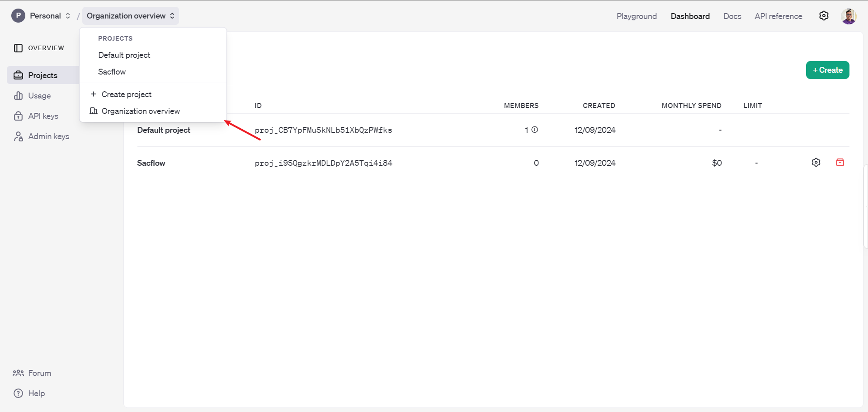Click the red archive icon for Sacflow
Screen dimensions: 868x412
[840, 163]
